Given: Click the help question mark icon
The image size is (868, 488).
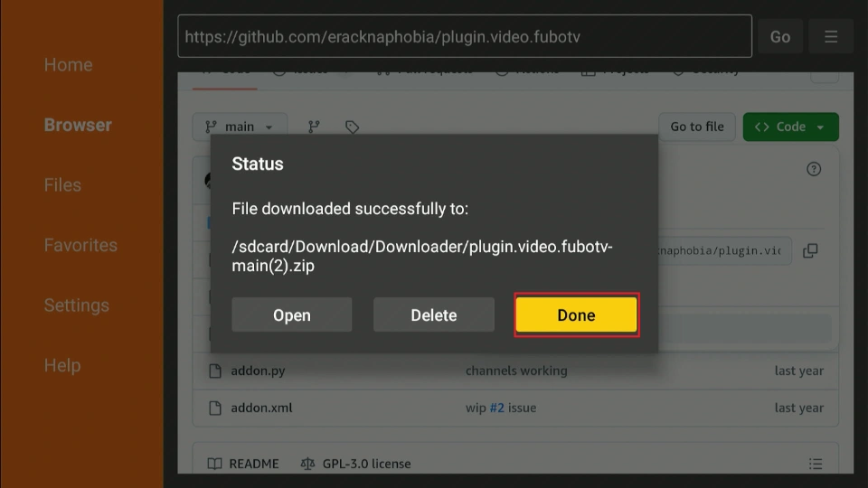Looking at the screenshot, I should coord(813,169).
